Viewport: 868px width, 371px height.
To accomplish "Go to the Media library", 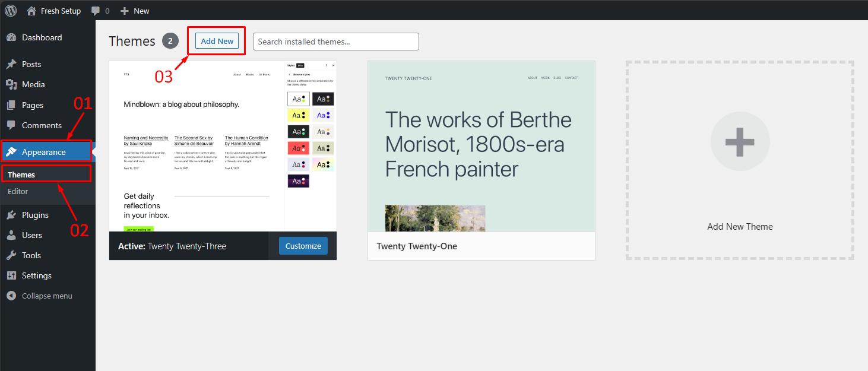I will pos(33,84).
